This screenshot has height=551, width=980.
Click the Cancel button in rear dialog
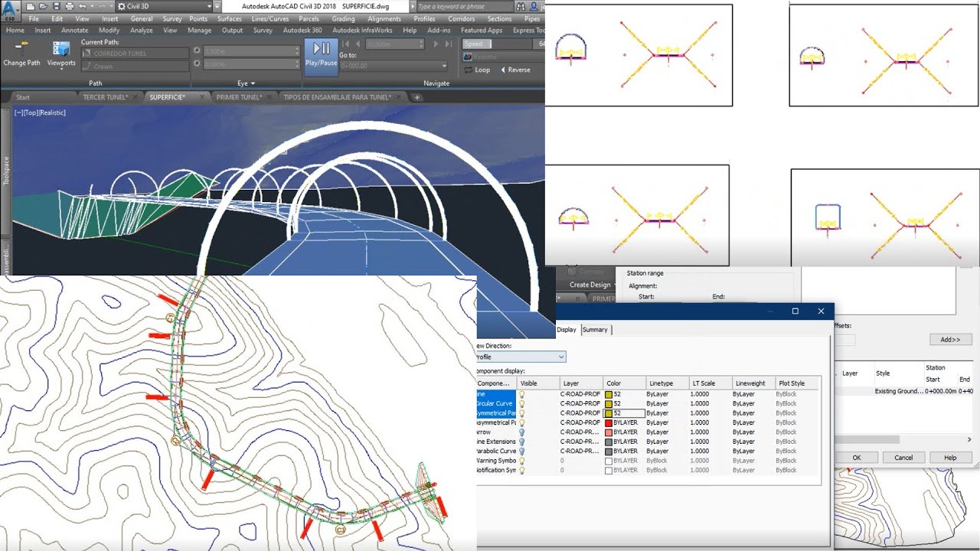(903, 458)
